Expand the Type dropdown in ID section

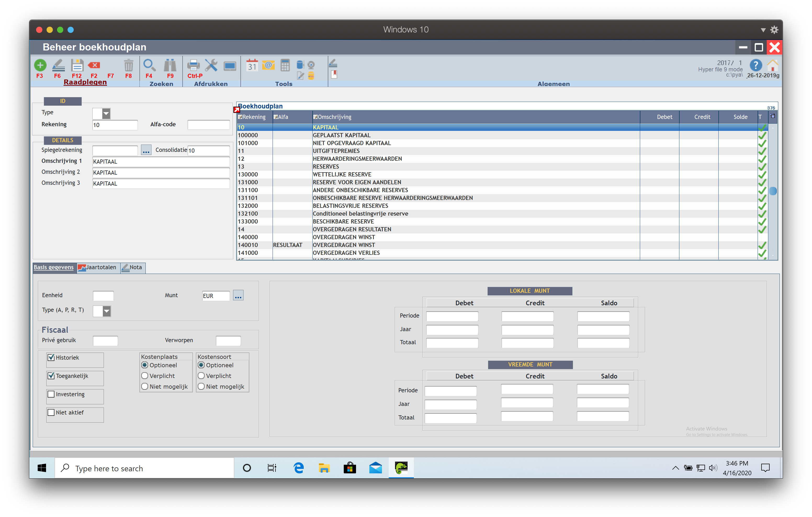point(106,114)
